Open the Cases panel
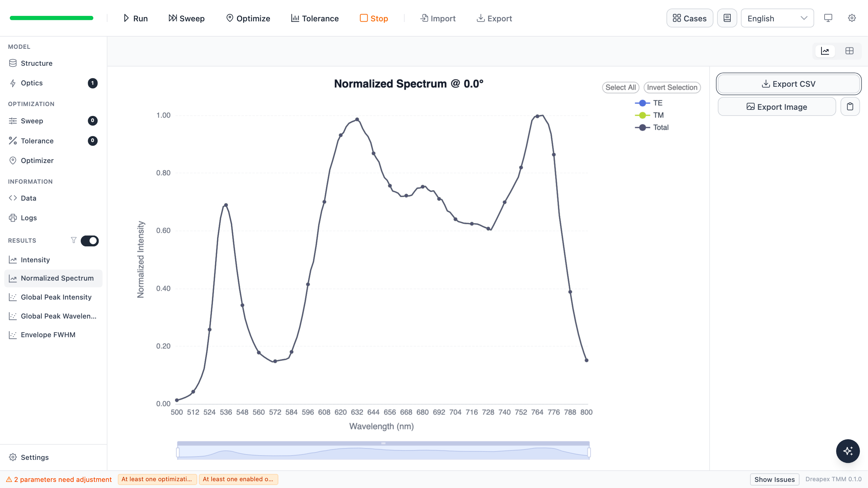The height and width of the screenshot is (488, 868). (690, 18)
